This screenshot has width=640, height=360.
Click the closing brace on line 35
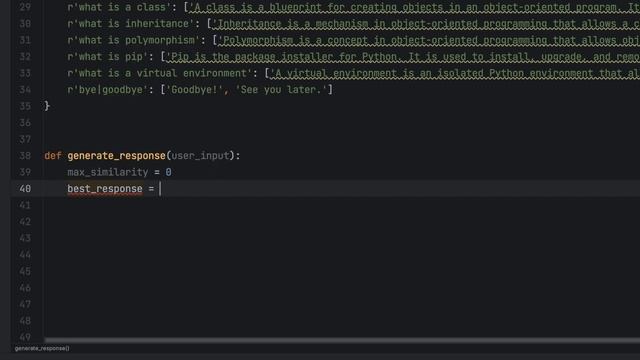point(47,106)
